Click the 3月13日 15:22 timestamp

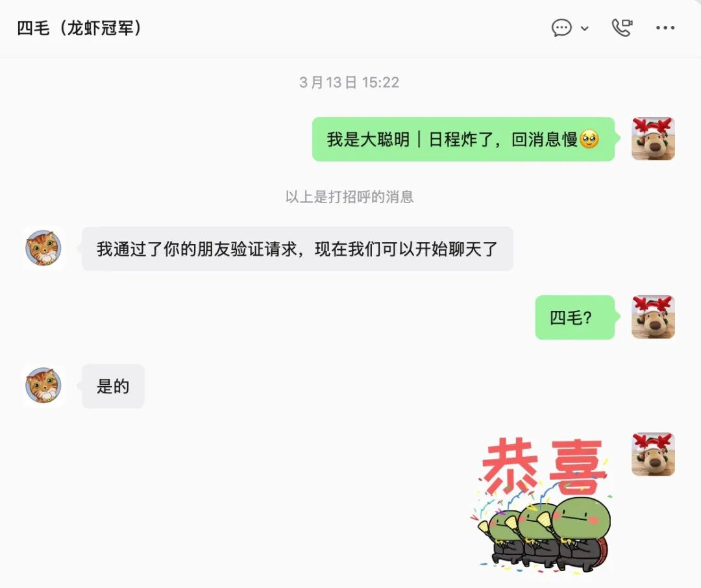[x=349, y=82]
